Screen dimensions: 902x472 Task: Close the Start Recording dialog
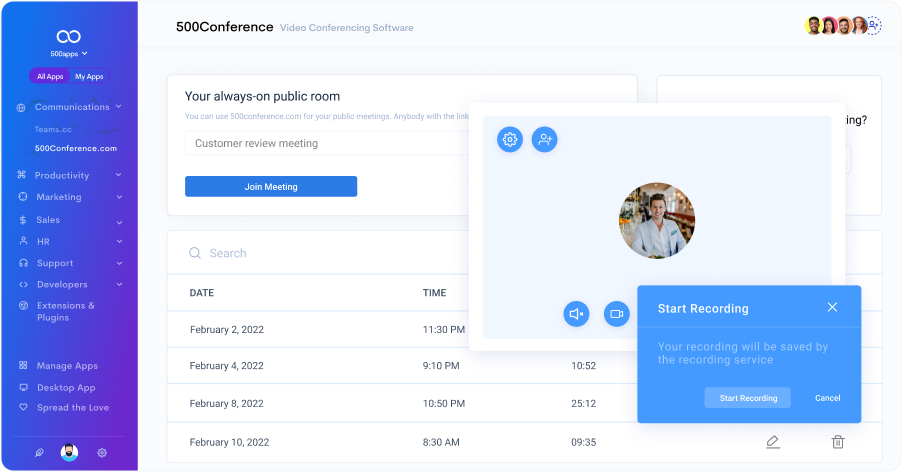coord(832,307)
